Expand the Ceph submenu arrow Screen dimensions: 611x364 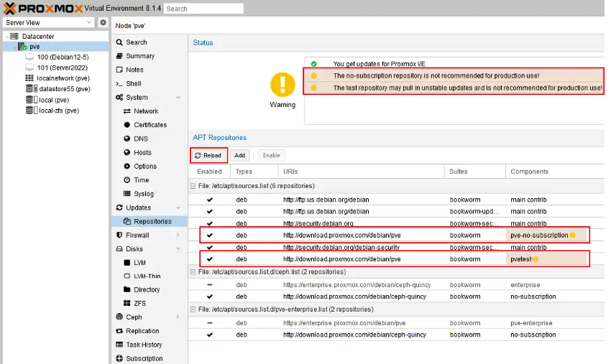pyautogui.click(x=178, y=317)
